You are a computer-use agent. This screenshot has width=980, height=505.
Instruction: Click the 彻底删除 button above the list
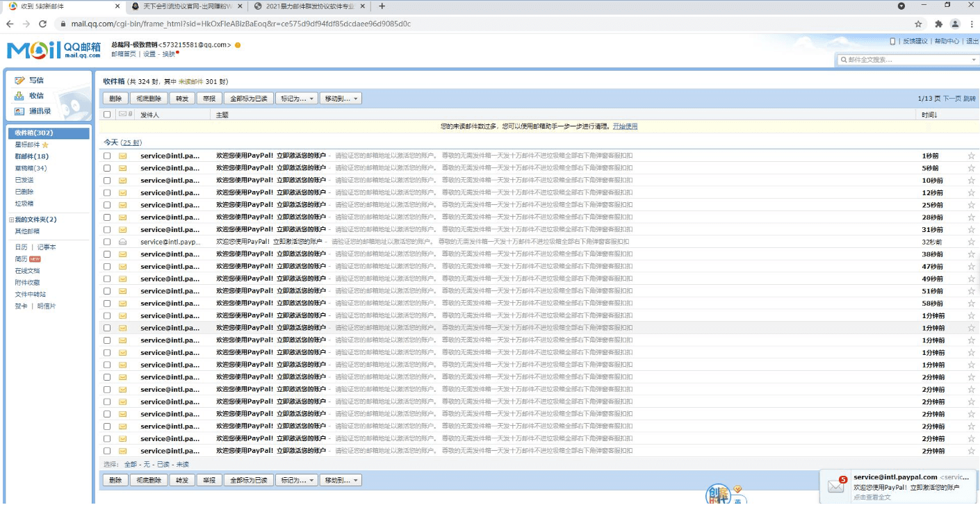pyautogui.click(x=149, y=99)
